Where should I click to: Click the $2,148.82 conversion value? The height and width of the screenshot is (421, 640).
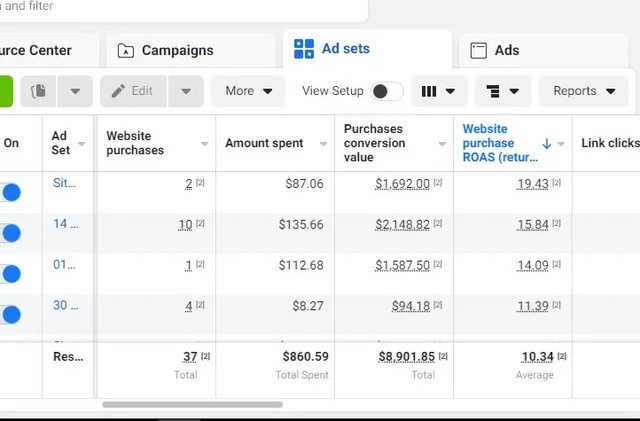[402, 225]
